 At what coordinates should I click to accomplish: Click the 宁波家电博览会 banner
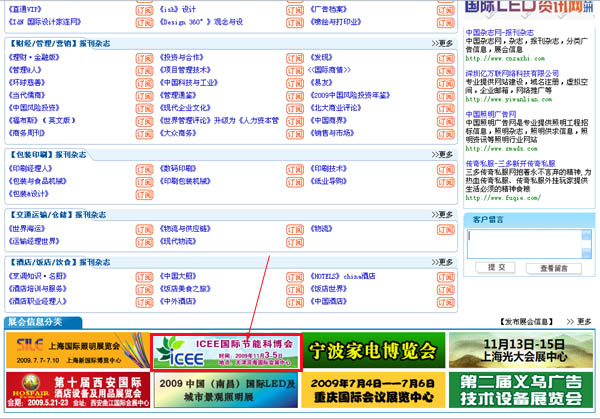click(x=373, y=351)
